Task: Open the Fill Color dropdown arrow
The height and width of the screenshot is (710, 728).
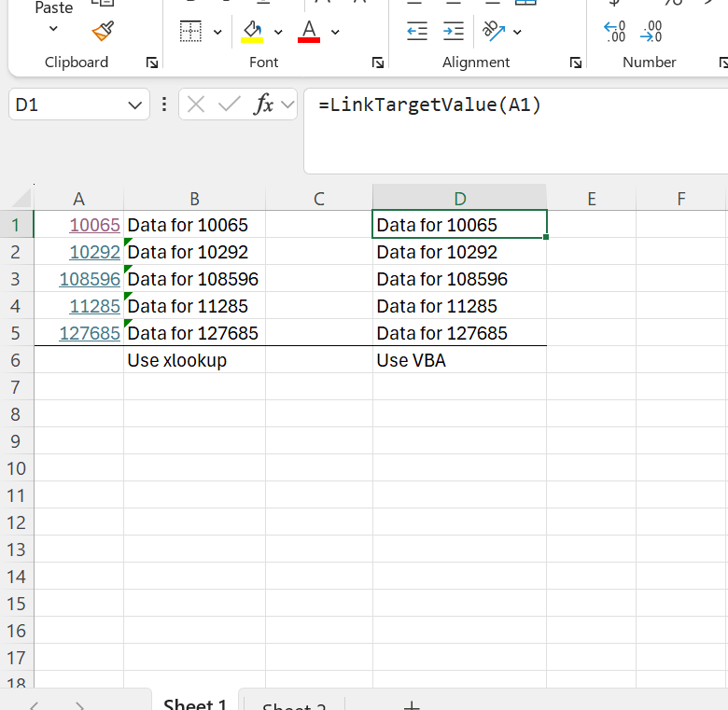Action: pyautogui.click(x=278, y=32)
